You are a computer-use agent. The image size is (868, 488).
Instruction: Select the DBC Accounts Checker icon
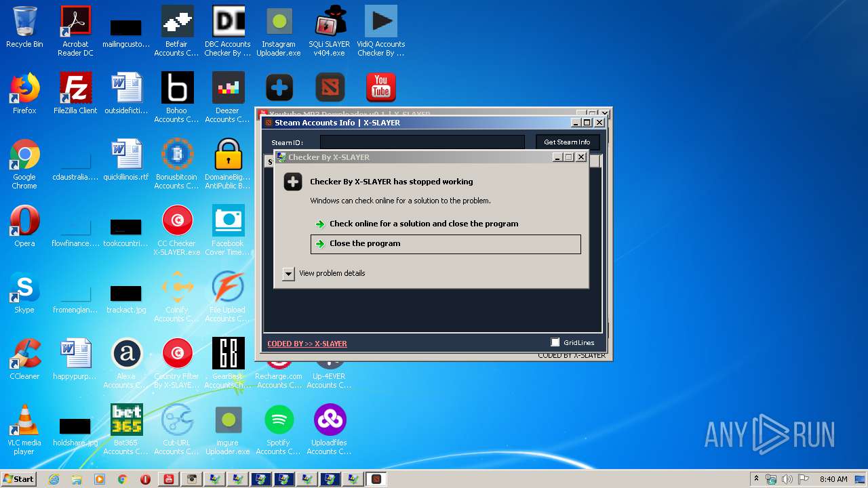(x=228, y=30)
